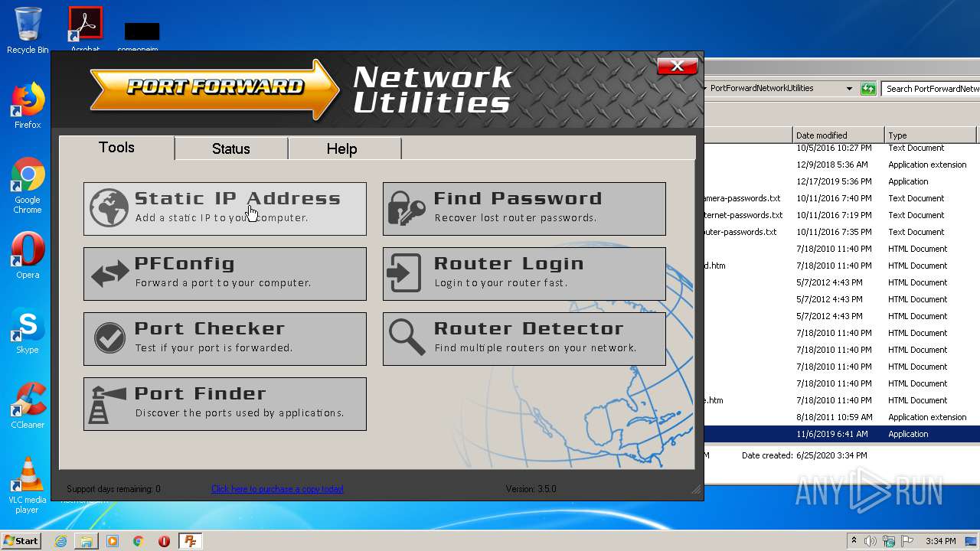Launch the Port Checker tool
980x551 pixels.
click(225, 338)
